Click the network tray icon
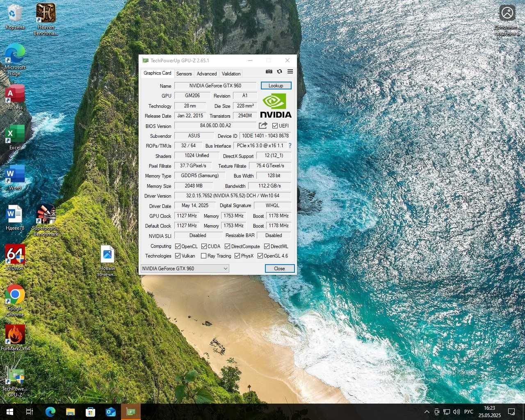 (447, 412)
